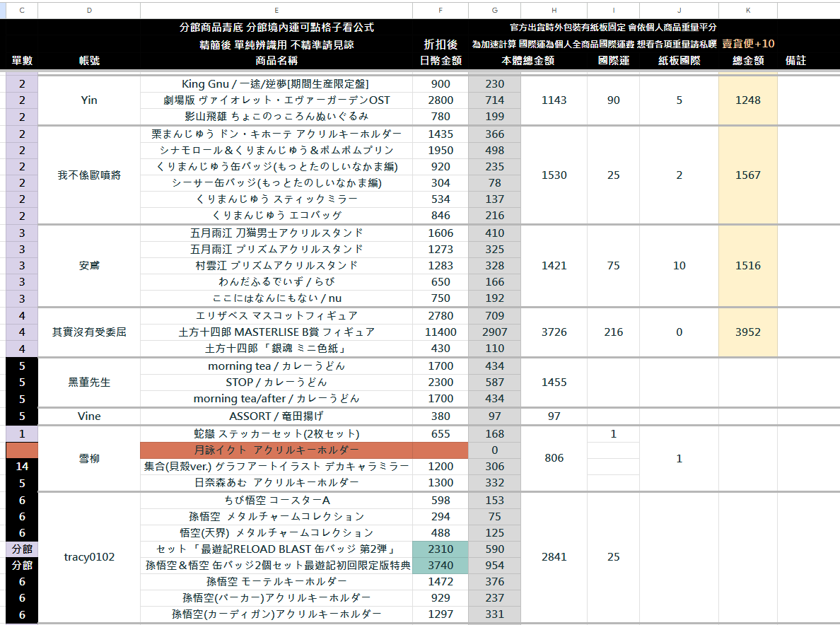This screenshot has width=840, height=625.
Task: Click the teal 2310 yen amount cell
Action: (x=441, y=549)
